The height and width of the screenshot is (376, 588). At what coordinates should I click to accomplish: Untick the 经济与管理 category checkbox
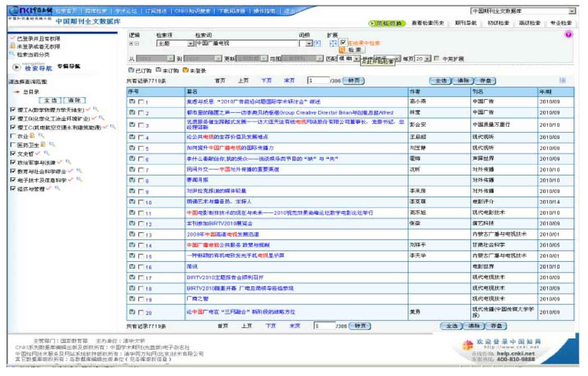coord(13,189)
